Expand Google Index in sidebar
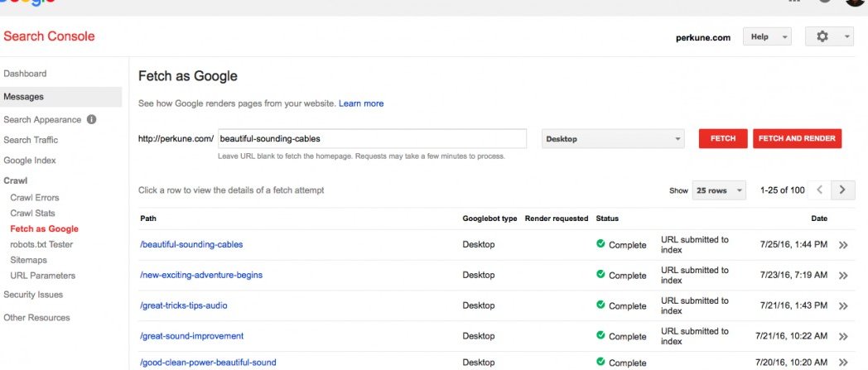 tap(29, 161)
